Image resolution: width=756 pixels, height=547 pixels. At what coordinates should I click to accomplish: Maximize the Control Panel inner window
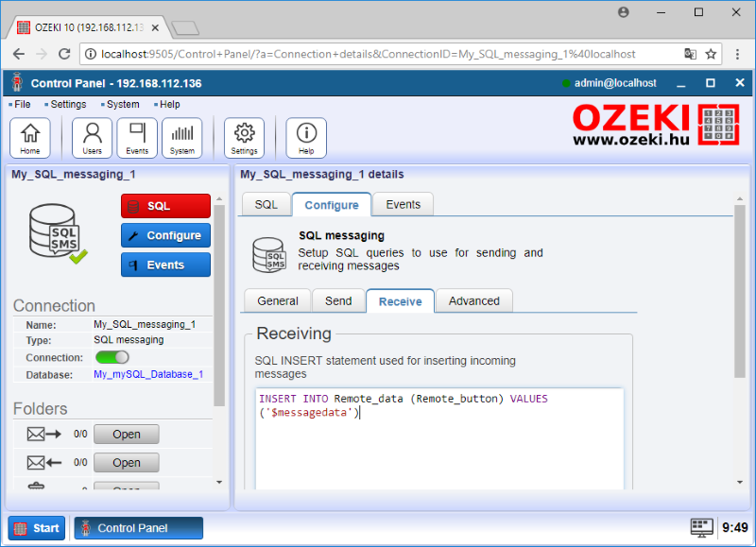(x=711, y=83)
